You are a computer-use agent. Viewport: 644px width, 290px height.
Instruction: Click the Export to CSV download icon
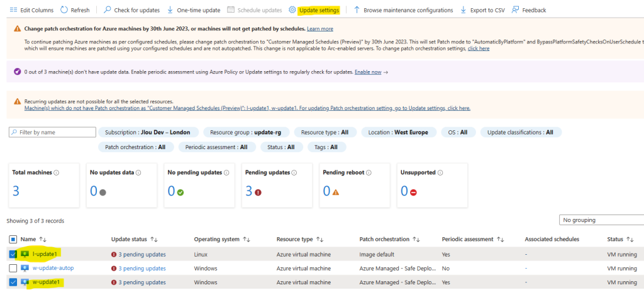click(464, 10)
